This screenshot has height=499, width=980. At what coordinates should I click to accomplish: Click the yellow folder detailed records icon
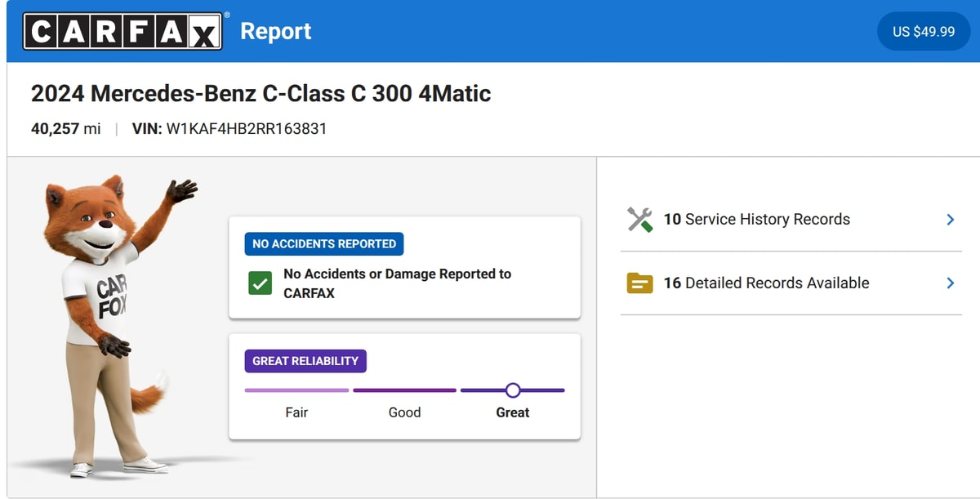click(x=639, y=283)
